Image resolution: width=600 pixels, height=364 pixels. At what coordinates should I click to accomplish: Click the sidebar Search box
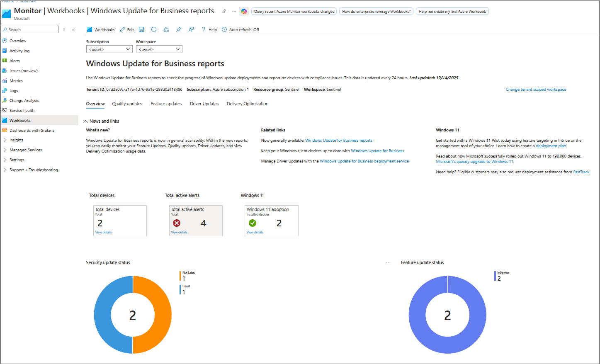pos(30,29)
